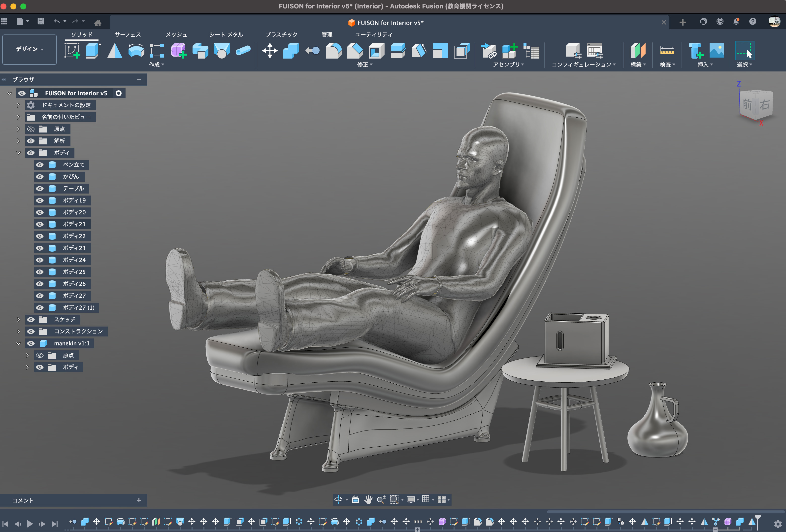Toggle visibility of ボディ24
The width and height of the screenshot is (786, 532).
pyautogui.click(x=39, y=260)
